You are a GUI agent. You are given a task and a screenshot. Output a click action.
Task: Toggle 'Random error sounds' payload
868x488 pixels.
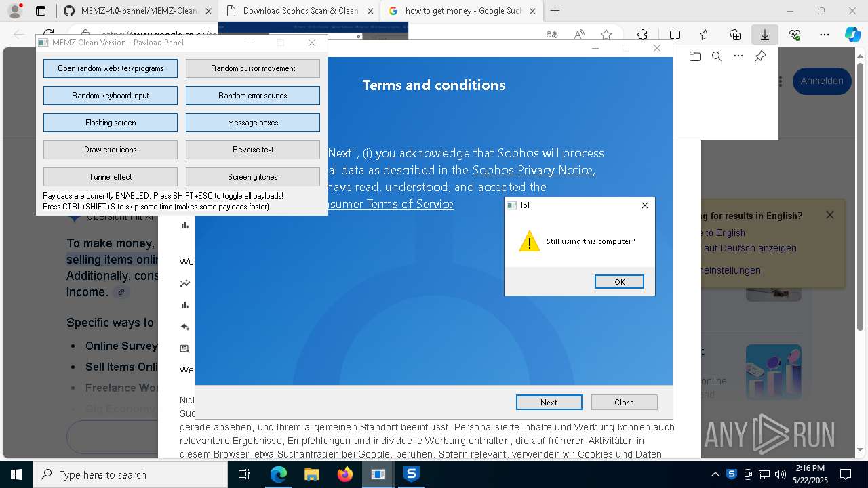(x=253, y=96)
